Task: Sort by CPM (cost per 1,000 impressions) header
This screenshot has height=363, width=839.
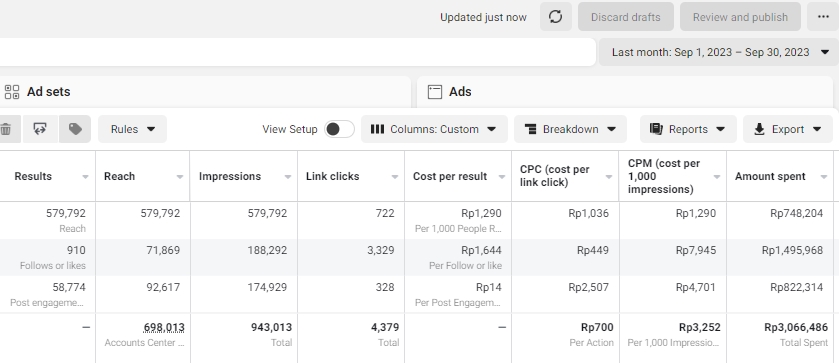Action: point(664,176)
